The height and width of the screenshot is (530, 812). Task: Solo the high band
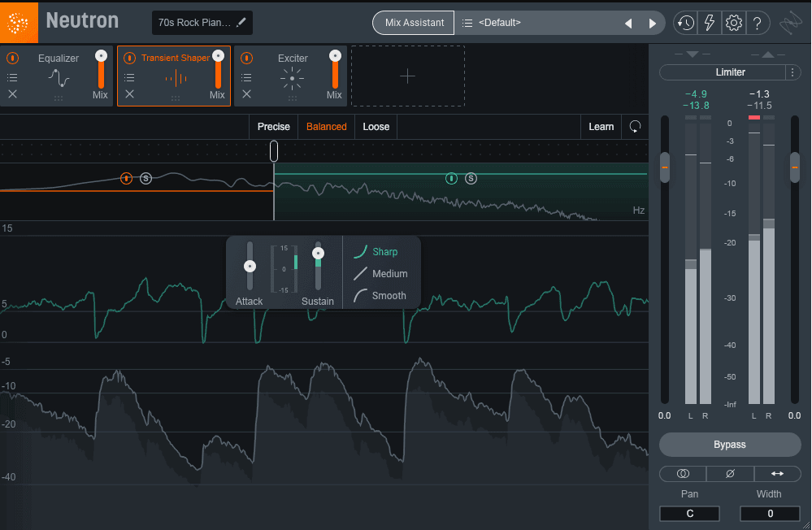click(x=471, y=178)
